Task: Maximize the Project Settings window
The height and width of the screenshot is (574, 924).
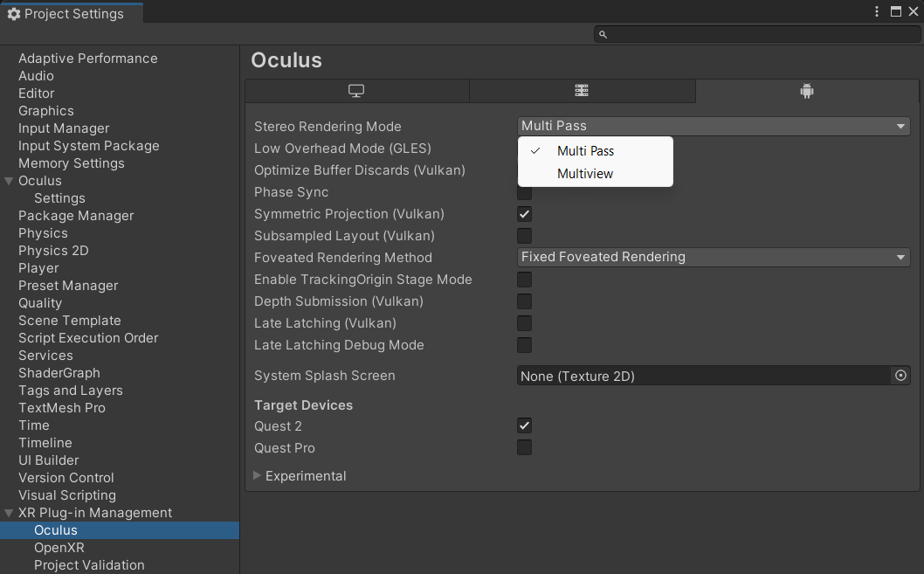Action: (896, 11)
